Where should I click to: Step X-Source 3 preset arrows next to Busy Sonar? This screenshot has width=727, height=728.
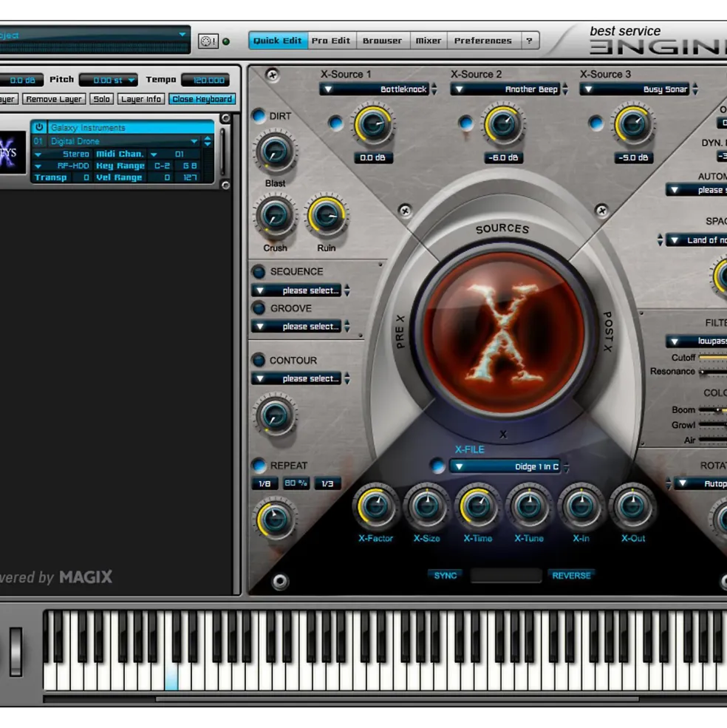(x=695, y=89)
